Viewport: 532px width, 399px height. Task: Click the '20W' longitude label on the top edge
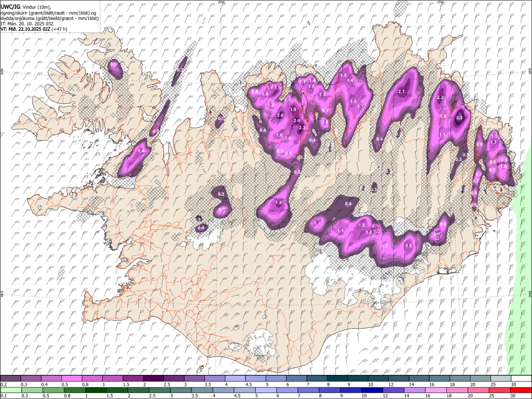pyautogui.click(x=221, y=2)
